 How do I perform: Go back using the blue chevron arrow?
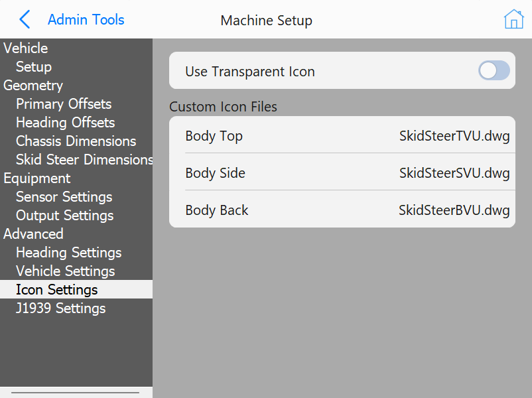[25, 19]
